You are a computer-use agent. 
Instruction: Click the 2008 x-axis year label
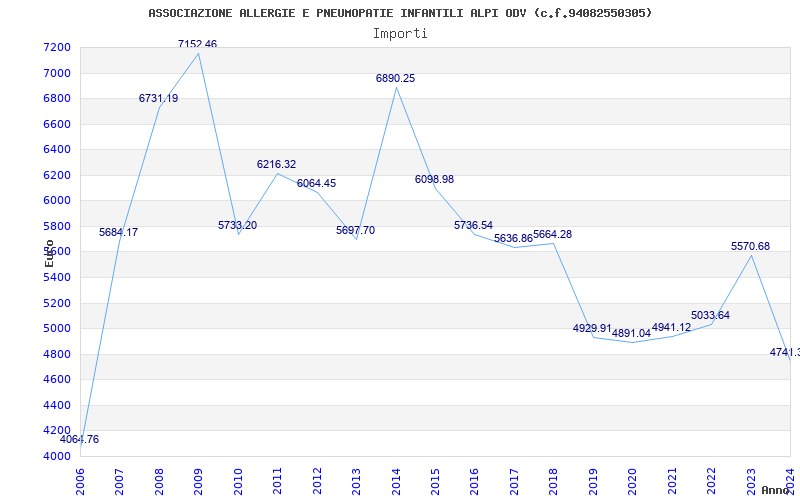click(159, 481)
